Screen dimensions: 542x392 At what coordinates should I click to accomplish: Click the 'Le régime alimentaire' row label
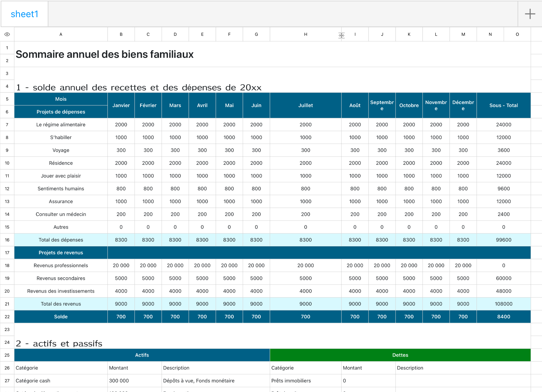pos(61,125)
